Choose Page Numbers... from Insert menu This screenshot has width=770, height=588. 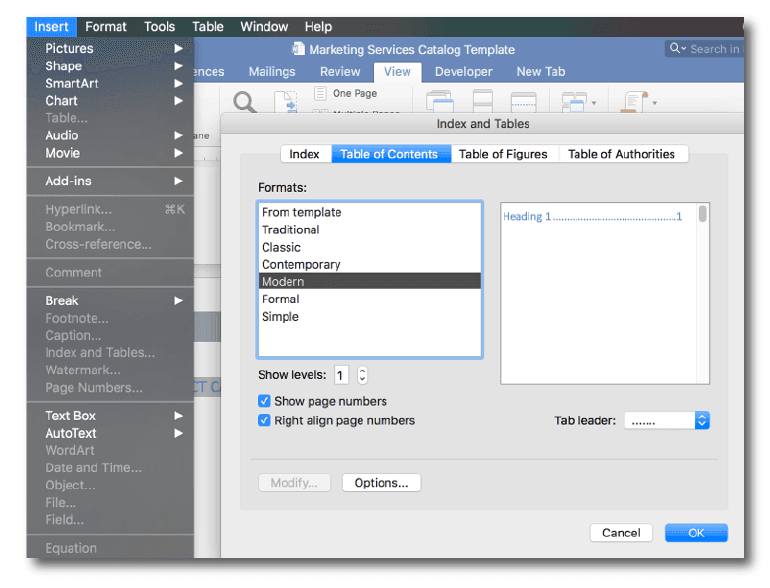110,388
